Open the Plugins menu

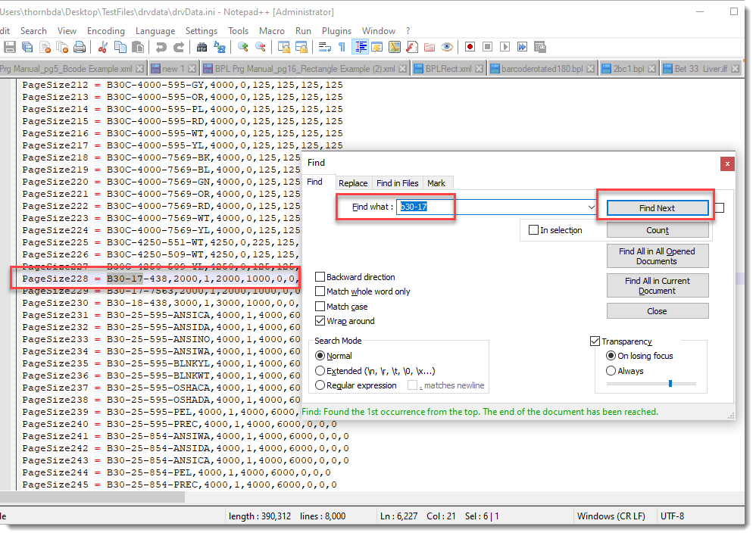click(336, 31)
